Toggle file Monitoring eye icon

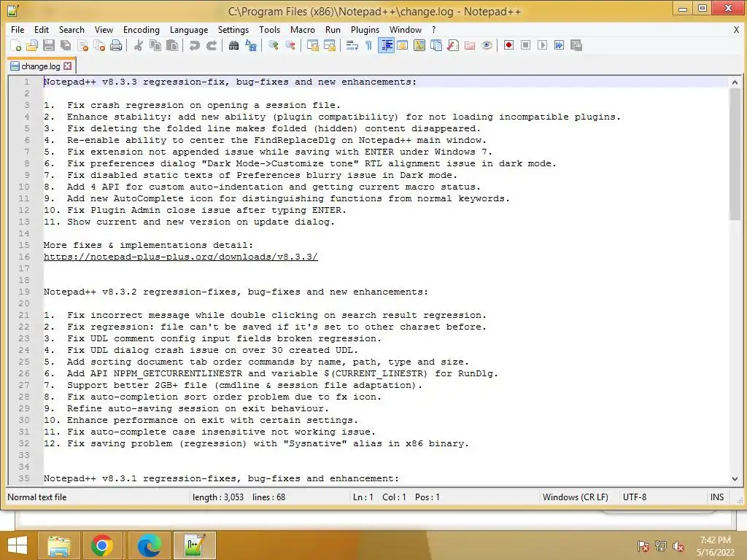487,45
